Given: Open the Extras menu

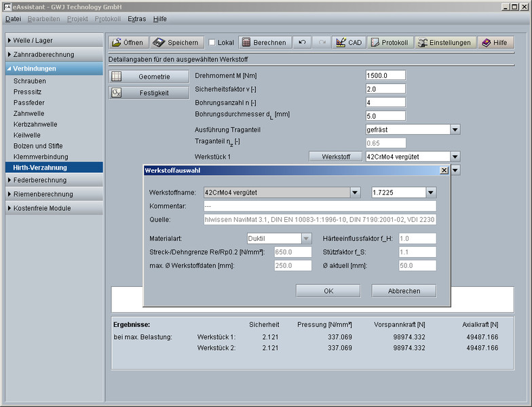Looking at the screenshot, I should pyautogui.click(x=136, y=19).
